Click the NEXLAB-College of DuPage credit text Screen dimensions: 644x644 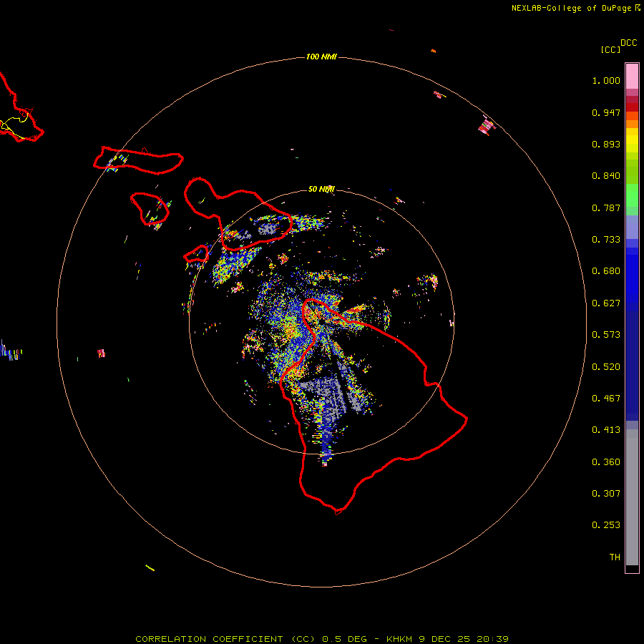[x=571, y=8]
